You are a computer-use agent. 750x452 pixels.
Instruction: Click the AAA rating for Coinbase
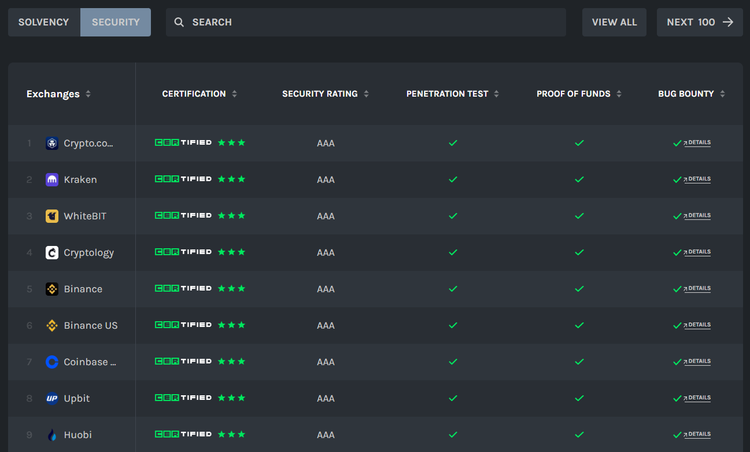(326, 362)
